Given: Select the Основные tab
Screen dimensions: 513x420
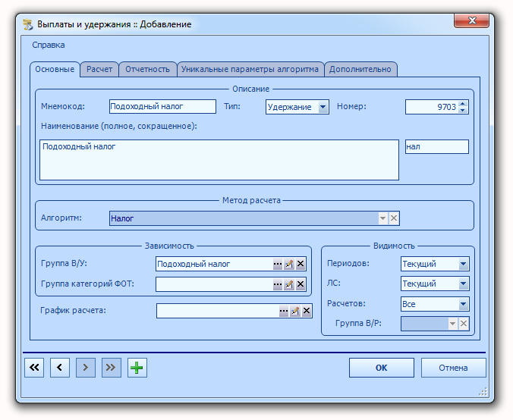Looking at the screenshot, I should (x=55, y=69).
